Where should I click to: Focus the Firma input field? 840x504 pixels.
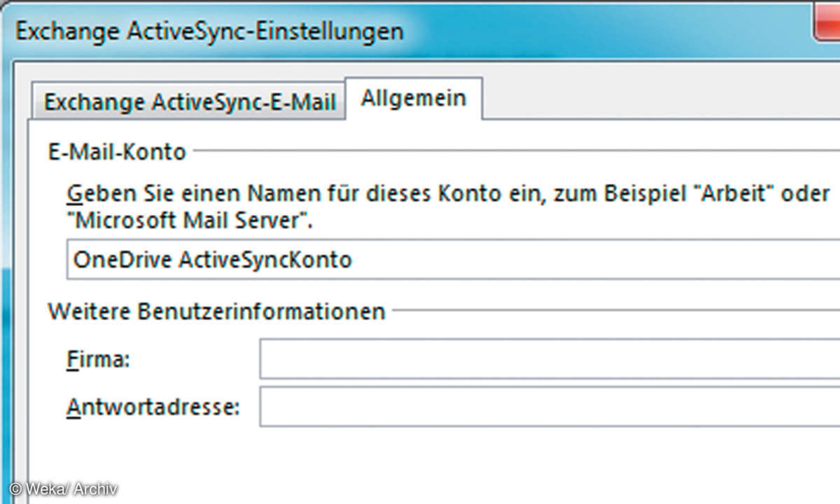(549, 359)
